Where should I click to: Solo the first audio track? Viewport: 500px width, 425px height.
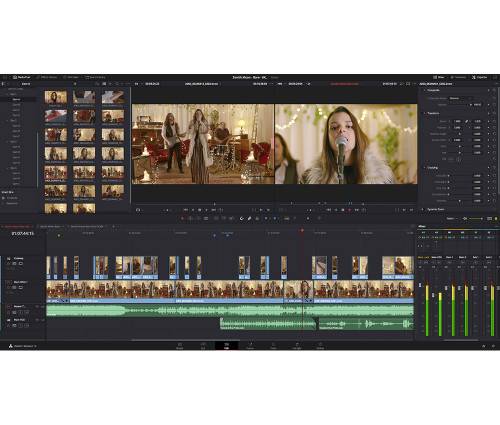tap(21, 312)
